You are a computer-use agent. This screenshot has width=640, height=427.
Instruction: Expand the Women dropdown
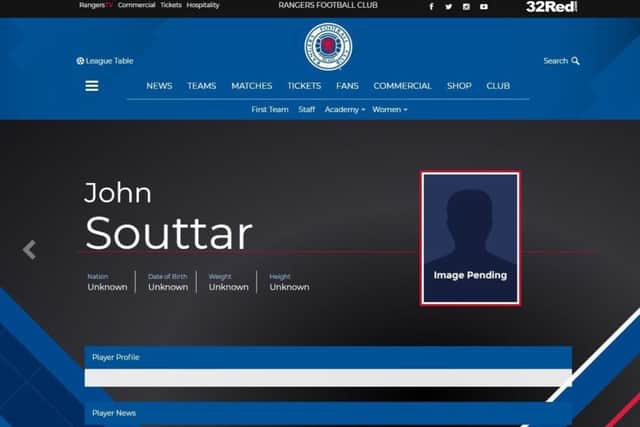[x=390, y=109]
